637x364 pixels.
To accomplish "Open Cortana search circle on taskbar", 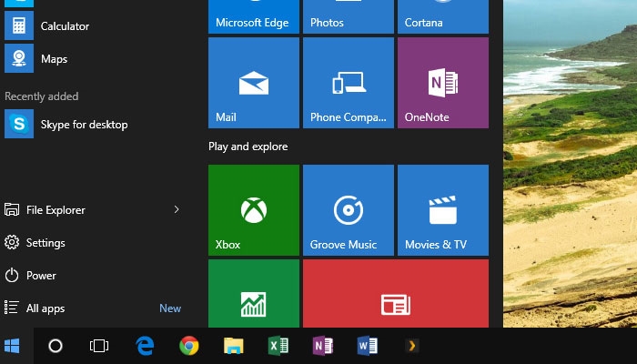I will point(56,346).
